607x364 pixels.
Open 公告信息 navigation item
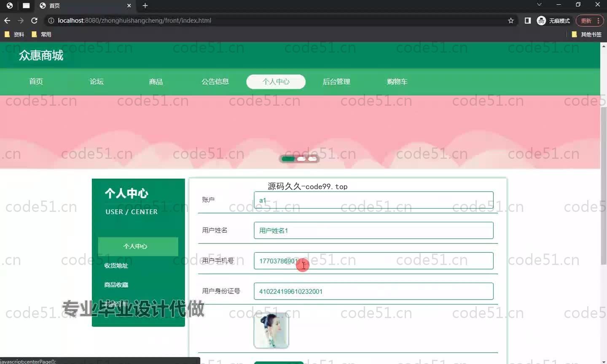pyautogui.click(x=215, y=81)
